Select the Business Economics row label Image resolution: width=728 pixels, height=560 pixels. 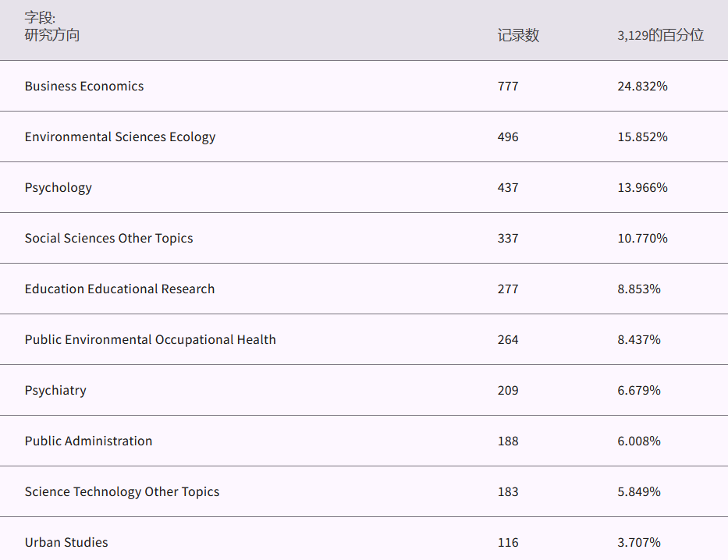tap(84, 86)
